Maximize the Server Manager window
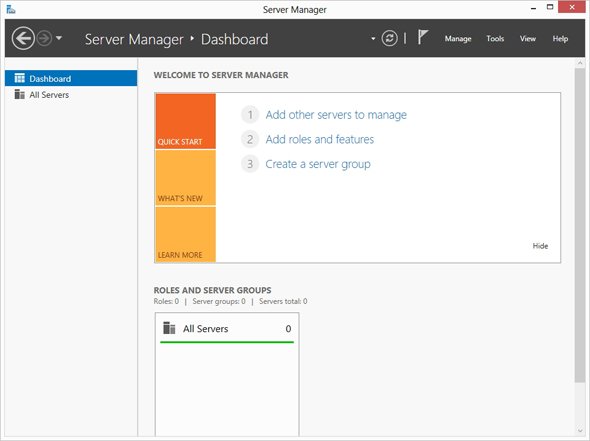 click(550, 7)
